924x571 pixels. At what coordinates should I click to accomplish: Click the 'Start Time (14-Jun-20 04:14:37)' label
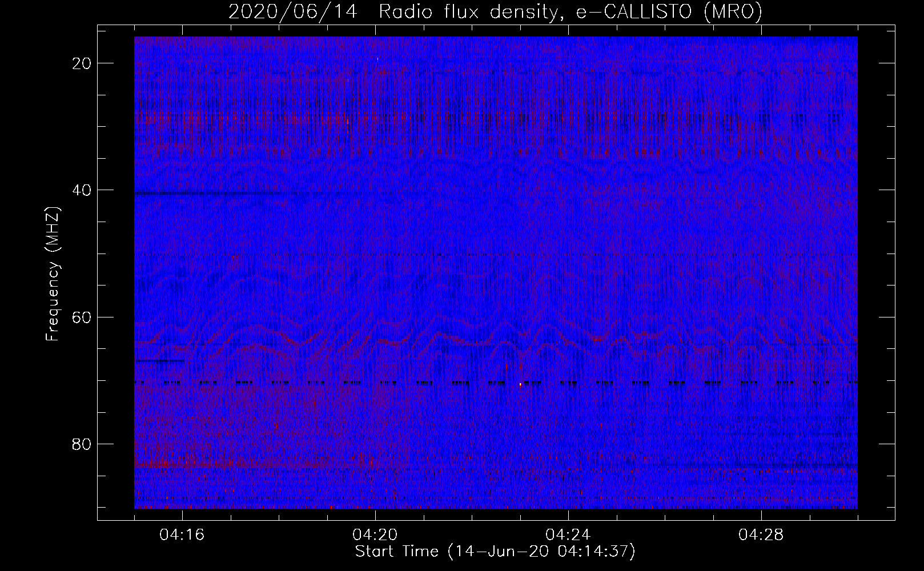tap(495, 552)
